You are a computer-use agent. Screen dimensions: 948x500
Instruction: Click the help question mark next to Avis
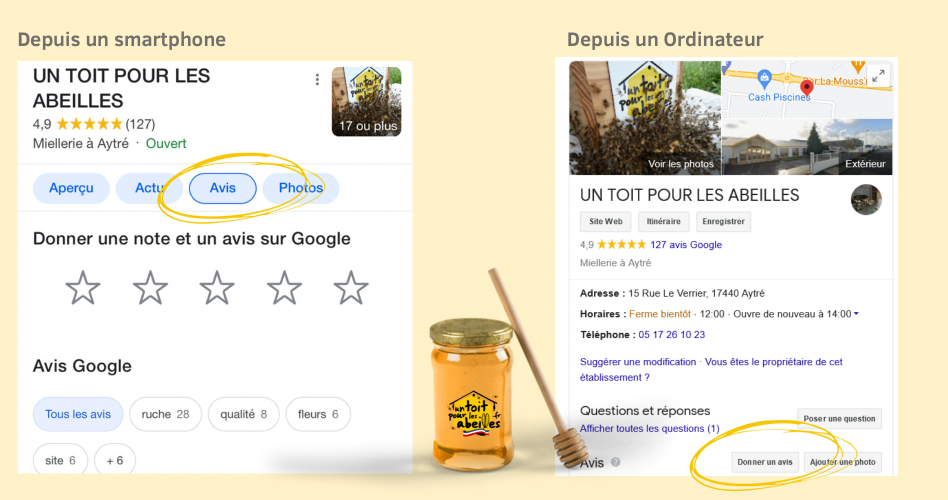point(615,462)
